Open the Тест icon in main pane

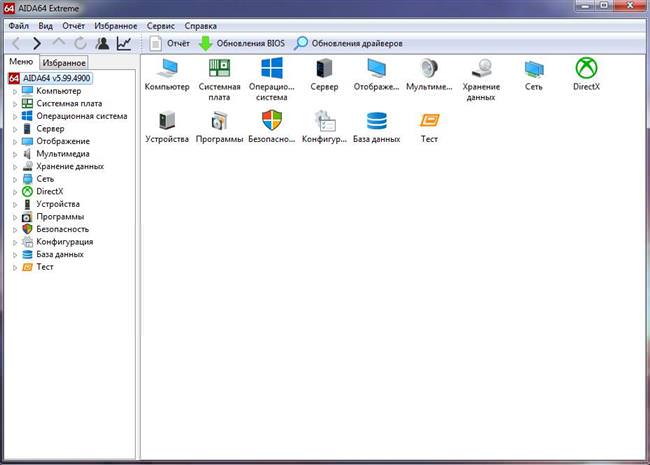pyautogui.click(x=429, y=121)
